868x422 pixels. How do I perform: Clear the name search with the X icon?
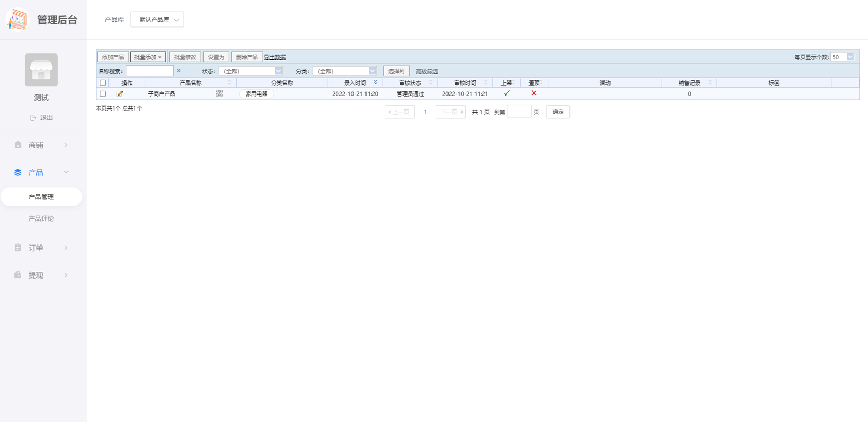point(179,71)
